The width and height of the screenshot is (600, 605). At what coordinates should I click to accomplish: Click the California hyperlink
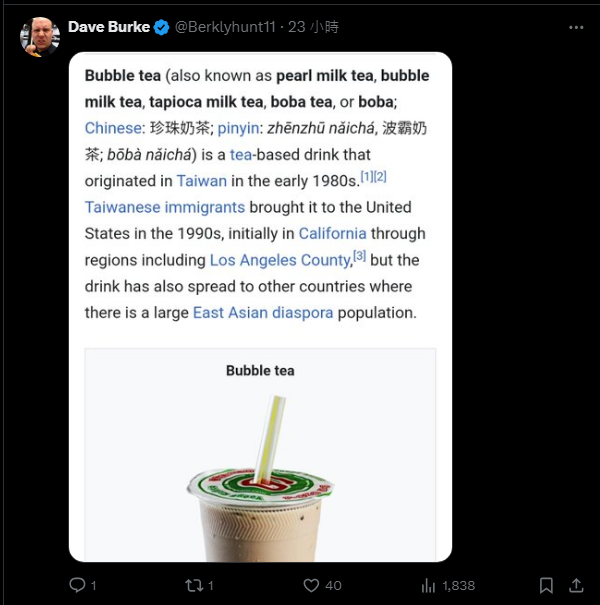point(333,233)
